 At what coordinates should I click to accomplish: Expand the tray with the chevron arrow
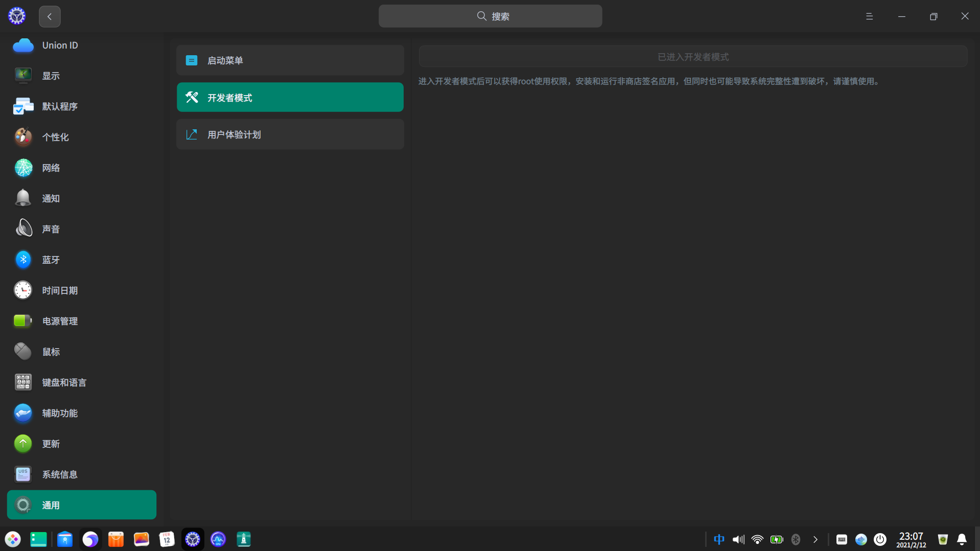pyautogui.click(x=815, y=539)
